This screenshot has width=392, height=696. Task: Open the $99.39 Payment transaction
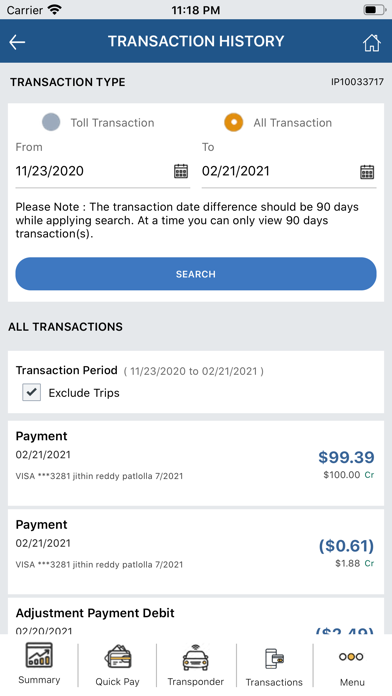point(196,463)
